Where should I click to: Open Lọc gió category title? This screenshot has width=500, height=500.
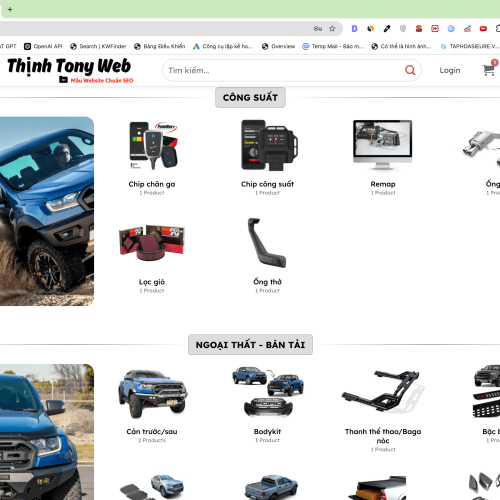[x=152, y=282]
